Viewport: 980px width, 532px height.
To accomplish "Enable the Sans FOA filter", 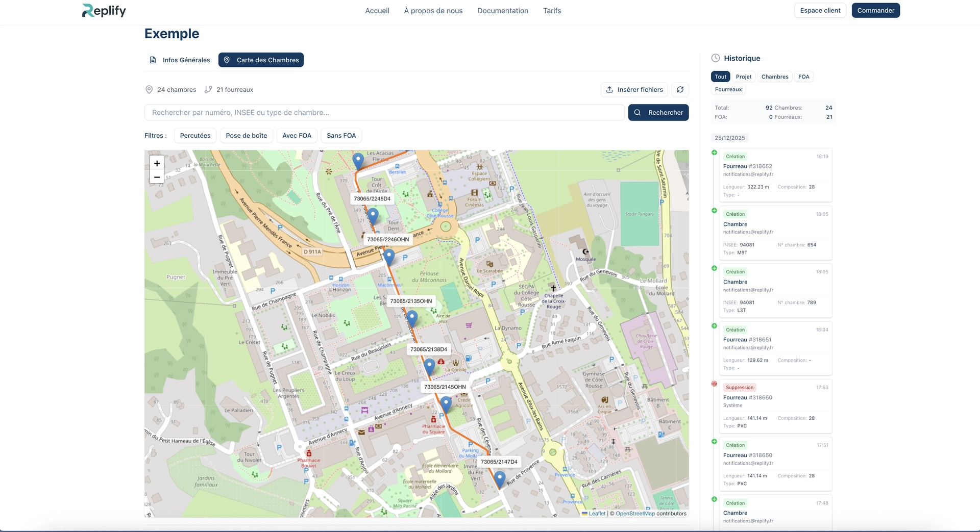I will [341, 136].
